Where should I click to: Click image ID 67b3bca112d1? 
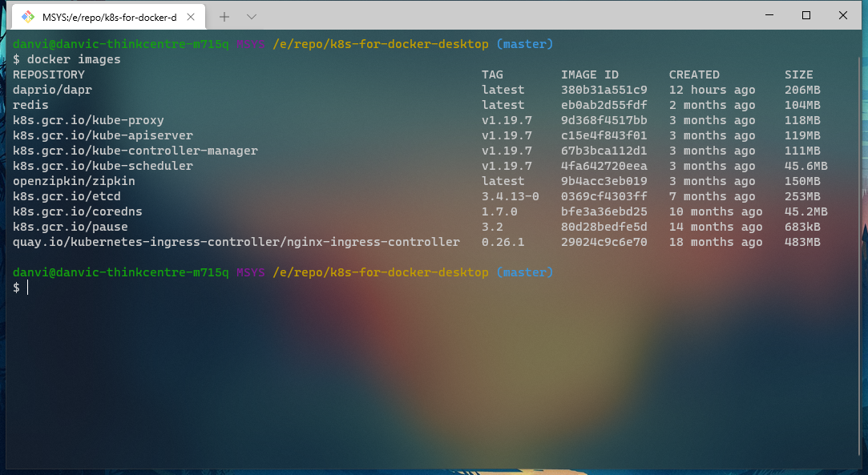(604, 151)
